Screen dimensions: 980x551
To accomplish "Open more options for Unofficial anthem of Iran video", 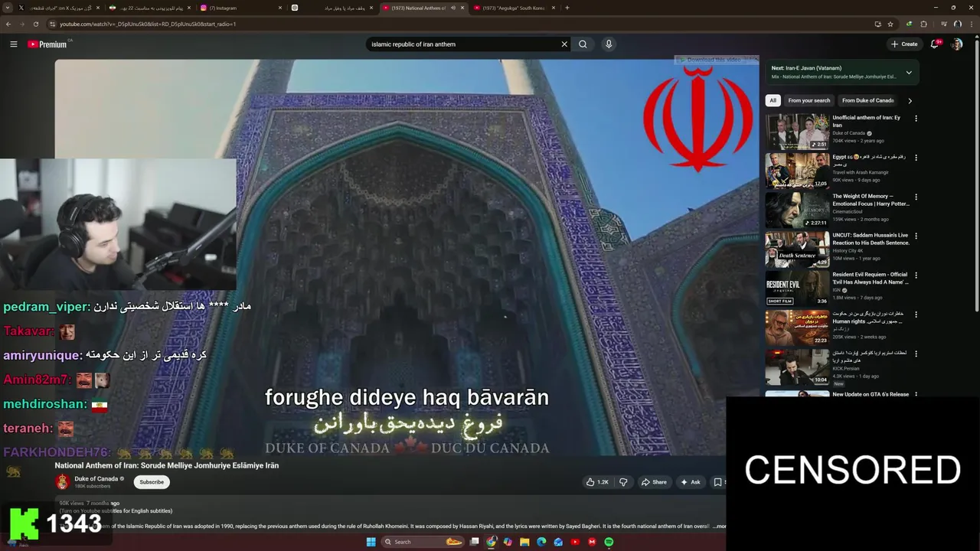I will coord(916,119).
